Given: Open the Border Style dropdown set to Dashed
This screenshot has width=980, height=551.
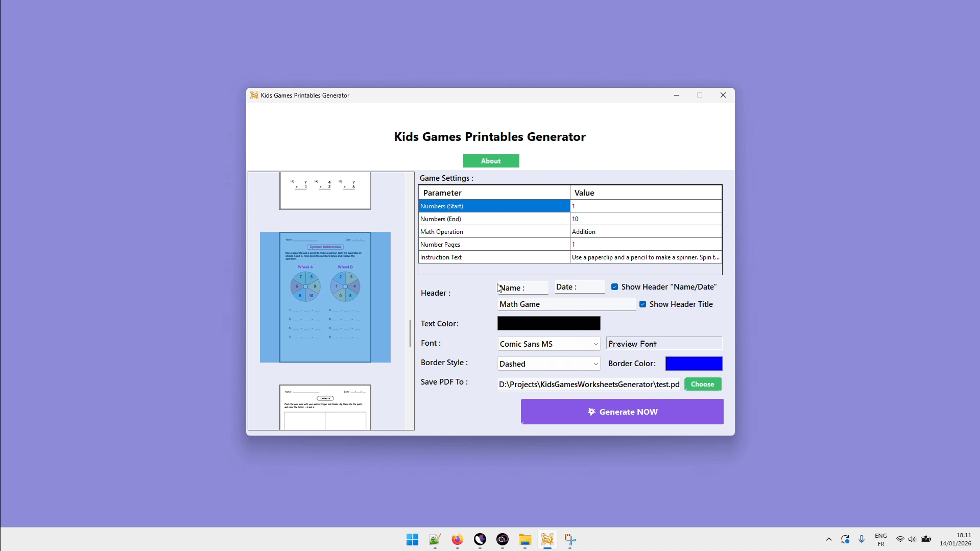Looking at the screenshot, I should click(595, 364).
